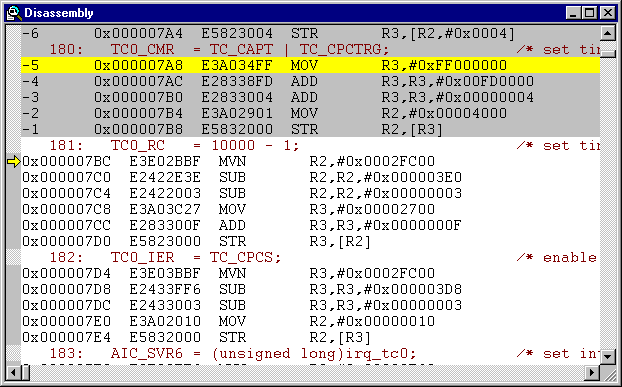Image resolution: width=622 pixels, height=387 pixels.
Task: Select source line 182 TC0_IER
Action: pos(310,258)
